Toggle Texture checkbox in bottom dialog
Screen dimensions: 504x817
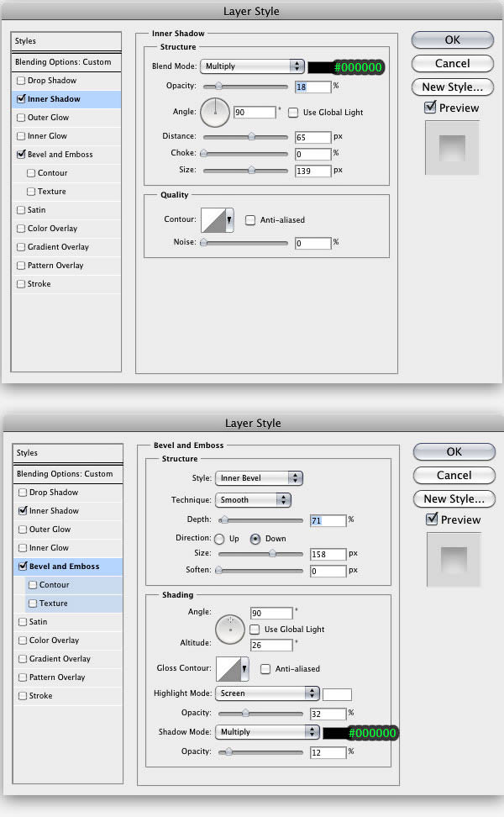[33, 604]
